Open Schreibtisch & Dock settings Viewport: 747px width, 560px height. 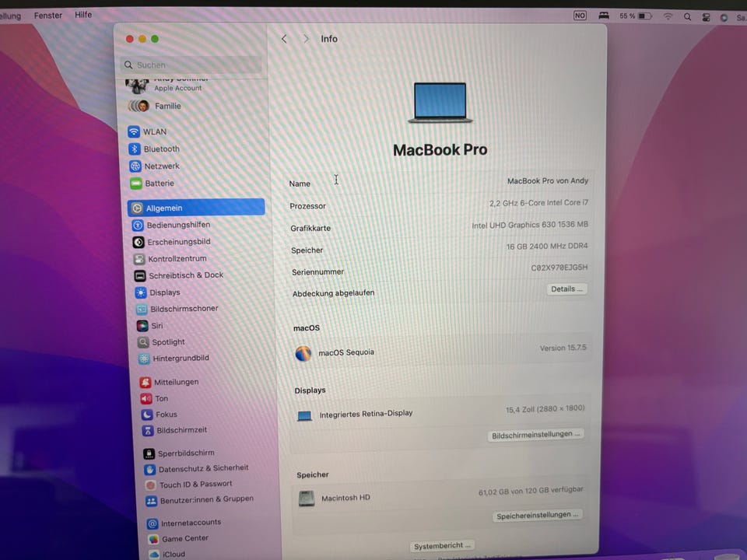click(x=179, y=275)
